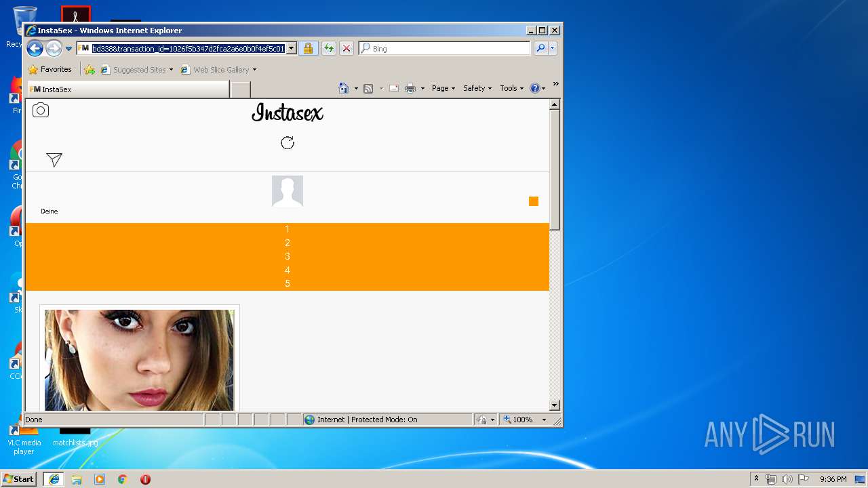Click the vertical scrollbar down arrow
The width and height of the screenshot is (868, 488).
pyautogui.click(x=554, y=405)
